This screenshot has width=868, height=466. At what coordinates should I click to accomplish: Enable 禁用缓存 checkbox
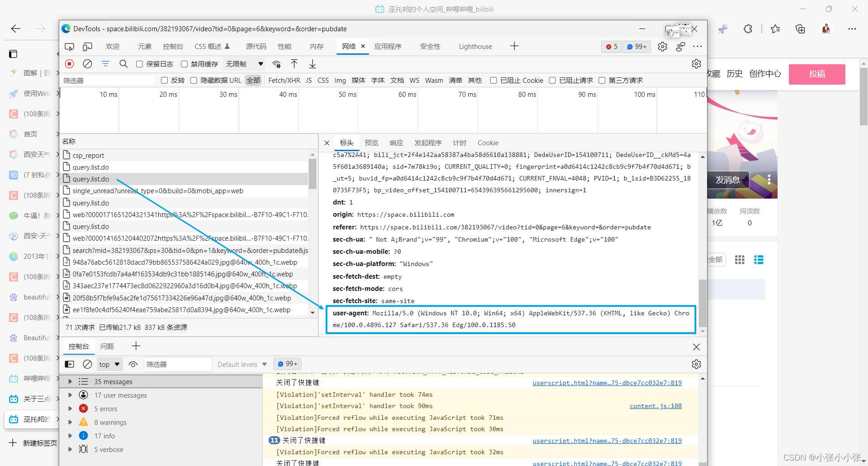click(x=184, y=64)
